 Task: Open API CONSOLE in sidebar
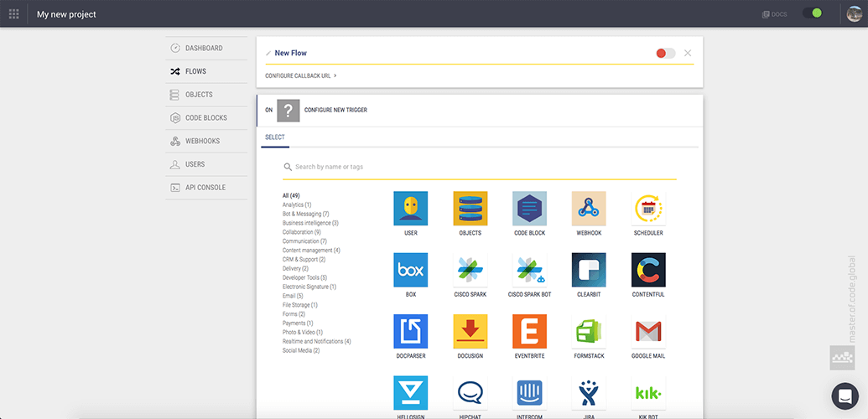tap(206, 188)
